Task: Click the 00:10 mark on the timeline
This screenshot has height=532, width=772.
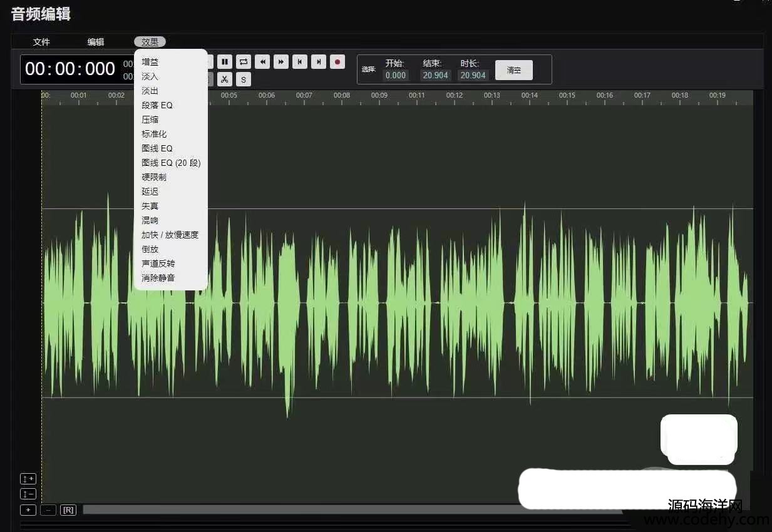Action: (x=417, y=95)
